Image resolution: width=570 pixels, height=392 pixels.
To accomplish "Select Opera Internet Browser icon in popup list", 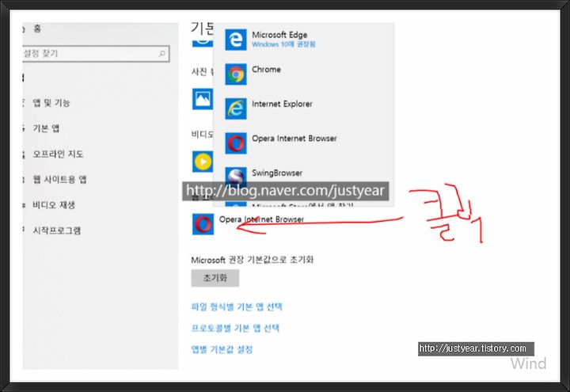I will point(236,143).
